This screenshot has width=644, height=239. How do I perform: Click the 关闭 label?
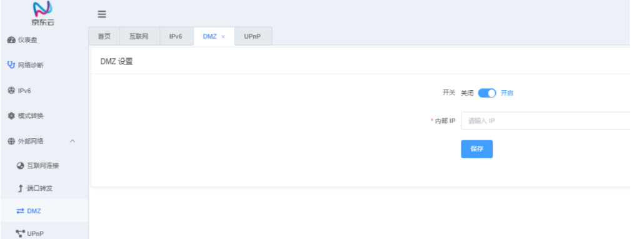click(x=467, y=93)
